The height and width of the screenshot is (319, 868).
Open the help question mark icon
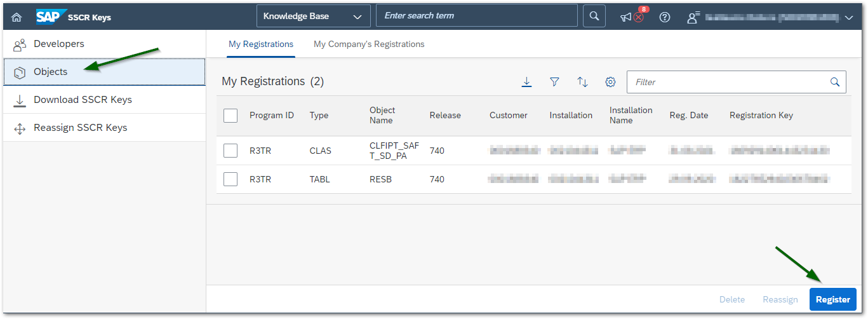point(665,18)
